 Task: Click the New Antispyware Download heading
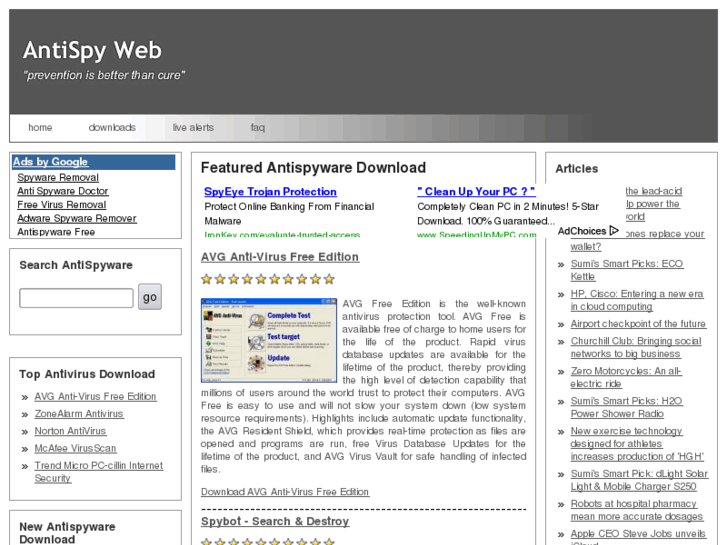(67, 533)
